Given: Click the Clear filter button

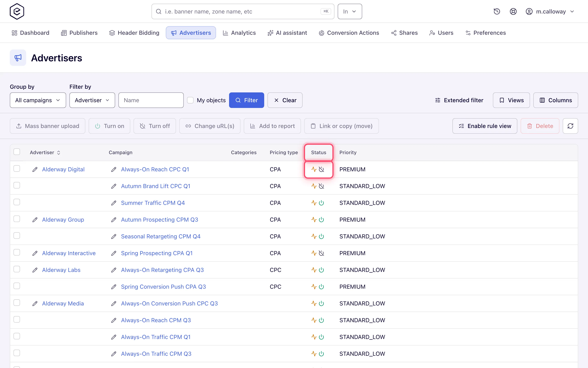Looking at the screenshot, I should point(285,100).
